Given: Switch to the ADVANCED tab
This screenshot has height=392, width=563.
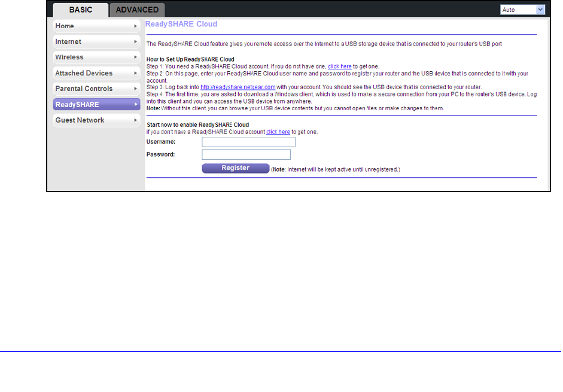Looking at the screenshot, I should pyautogui.click(x=137, y=10).
